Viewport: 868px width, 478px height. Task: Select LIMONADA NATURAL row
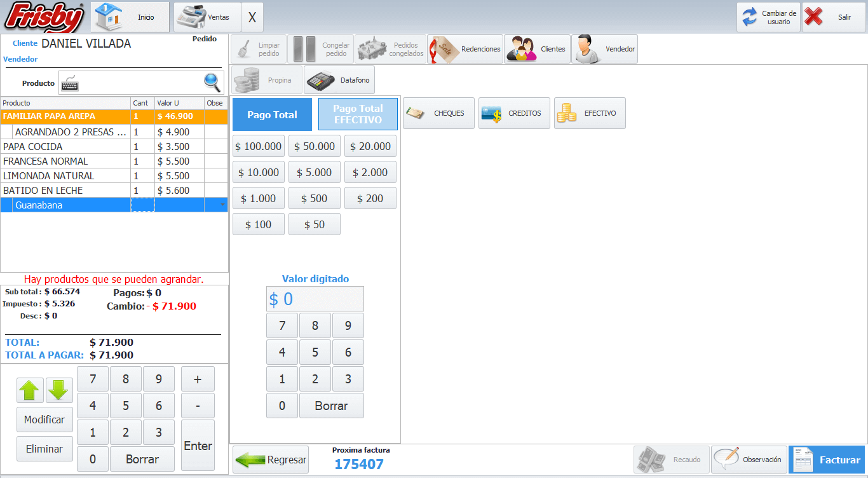[114, 175]
